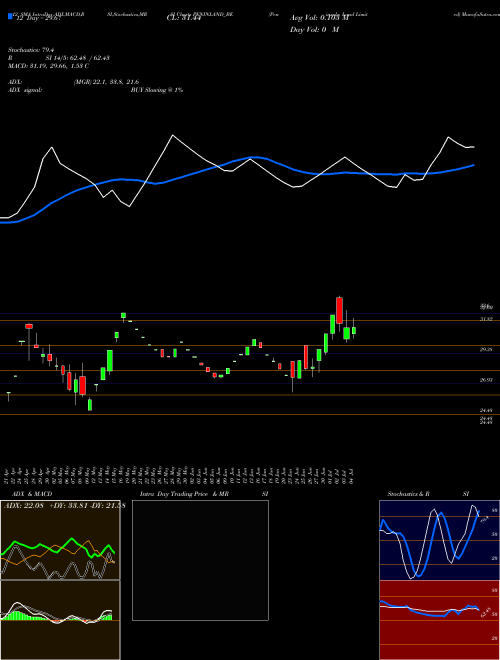Open the ADX line chart panel
The width and height of the screenshot is (500, 660).
point(60,540)
